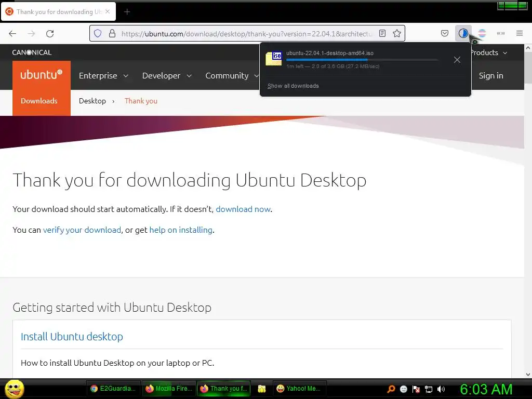Click Sign in
The height and width of the screenshot is (399, 532).
(490, 76)
